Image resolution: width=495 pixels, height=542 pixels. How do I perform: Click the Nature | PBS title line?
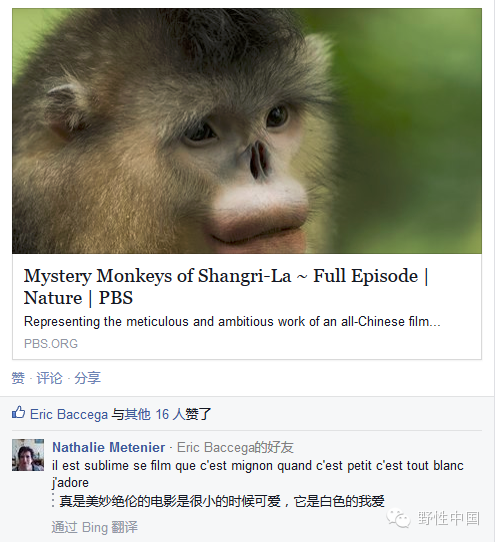tap(78, 298)
